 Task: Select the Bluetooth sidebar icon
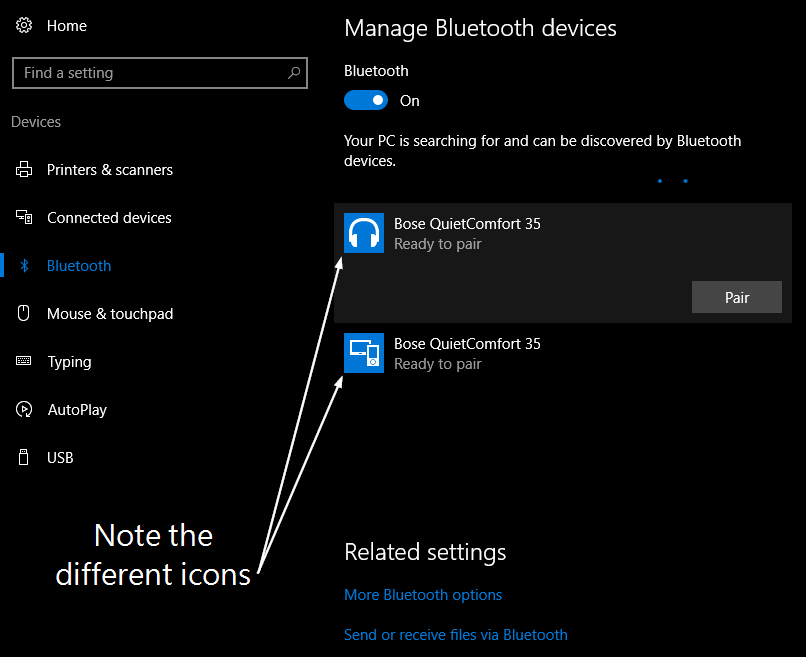click(24, 265)
